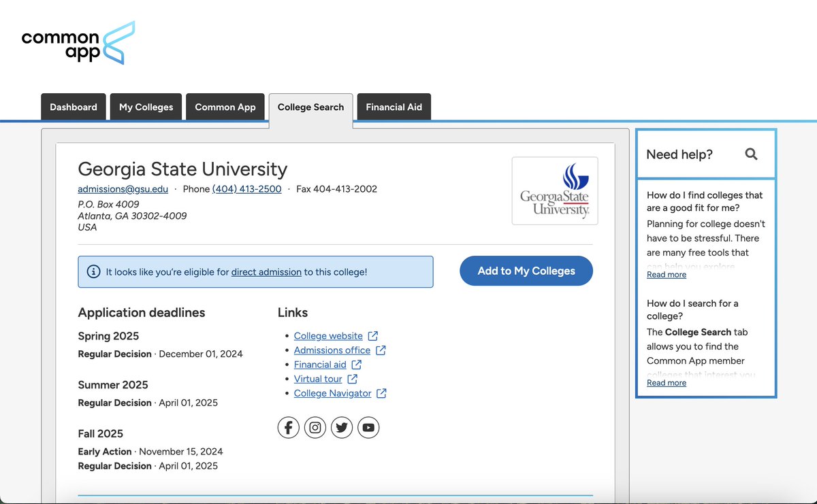Image resolution: width=817 pixels, height=504 pixels.
Task: Open the Virtual tour link
Action: point(318,379)
